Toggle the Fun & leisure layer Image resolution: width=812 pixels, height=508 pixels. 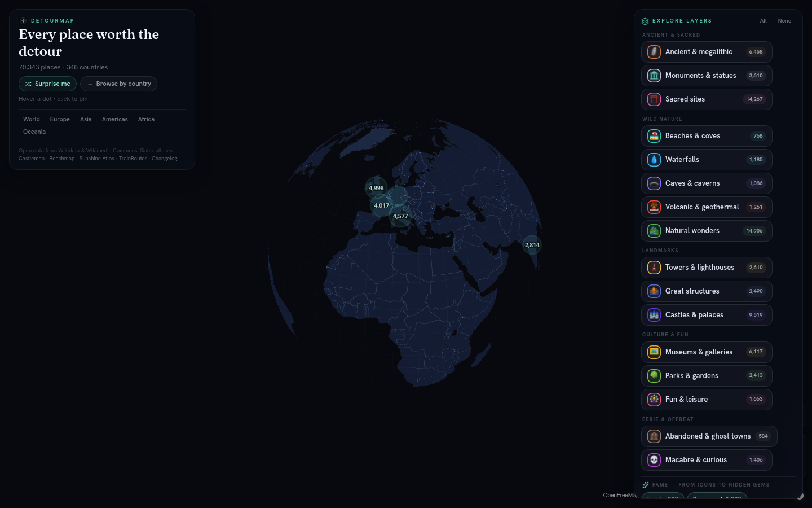click(707, 400)
